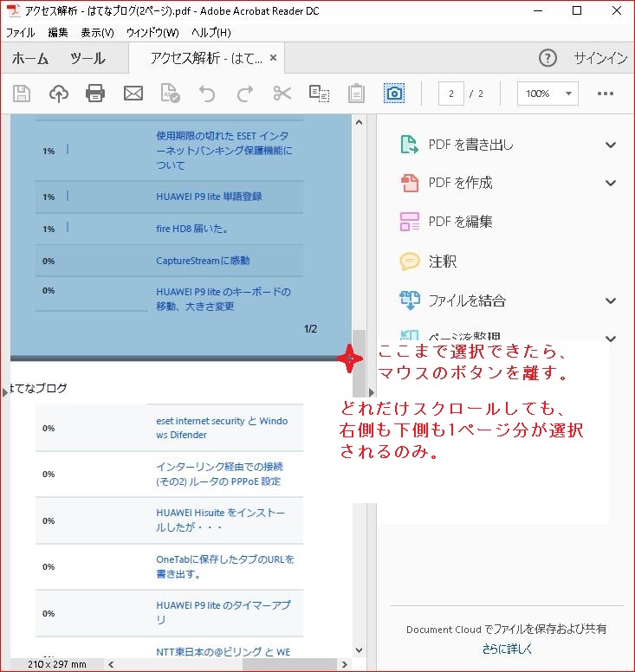This screenshot has height=672, width=635.
Task: Send file by email envelope icon
Action: tap(133, 94)
